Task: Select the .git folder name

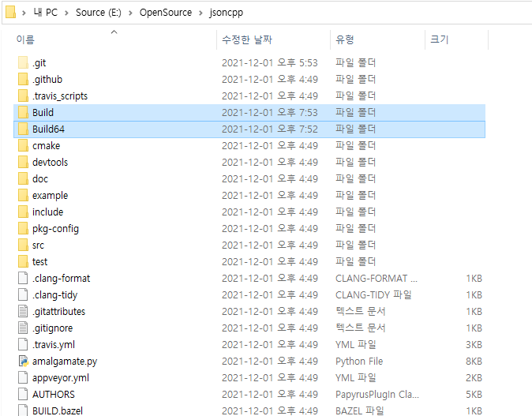Action: (x=39, y=63)
